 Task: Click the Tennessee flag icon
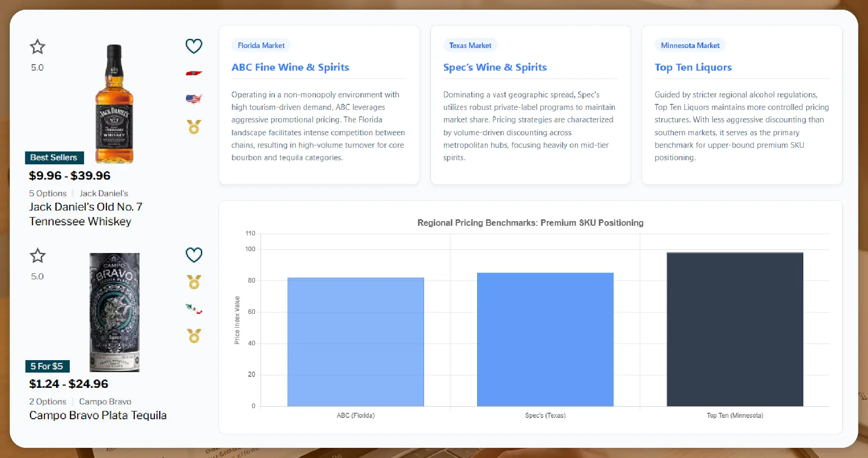[194, 72]
